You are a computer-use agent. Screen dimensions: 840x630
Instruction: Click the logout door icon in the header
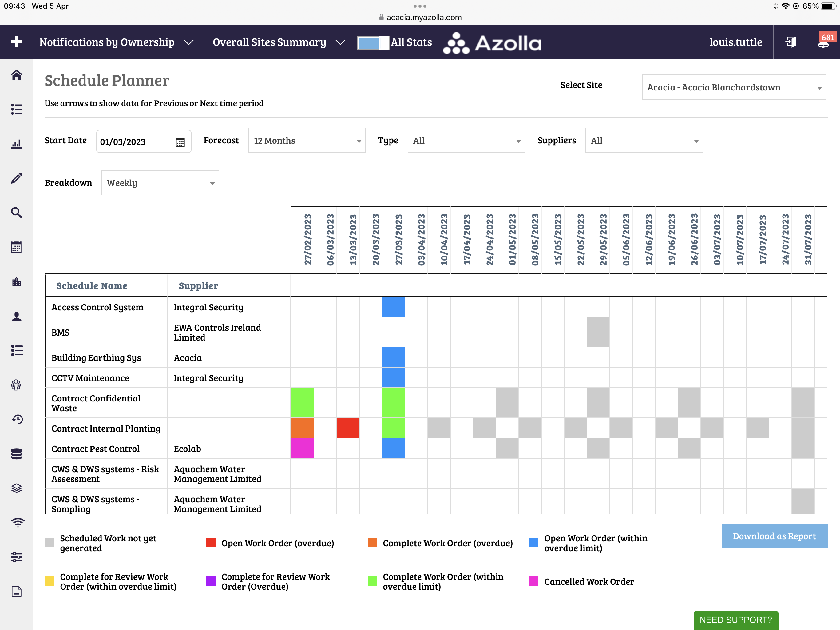(790, 42)
